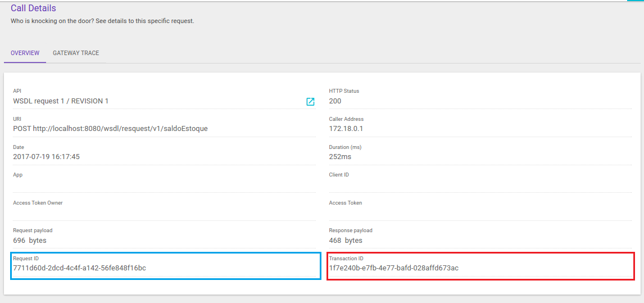Select Transaction ID value 1f7e240b-e7fb-4e77

click(394, 269)
